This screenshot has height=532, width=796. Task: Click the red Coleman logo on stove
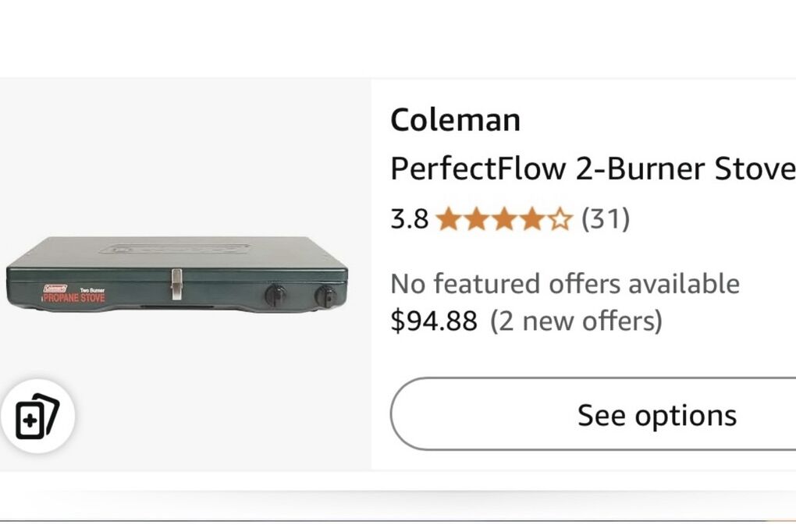(55, 289)
